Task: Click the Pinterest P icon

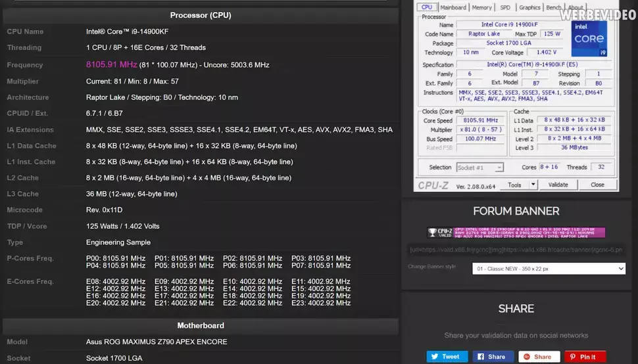Action: [x=572, y=357]
